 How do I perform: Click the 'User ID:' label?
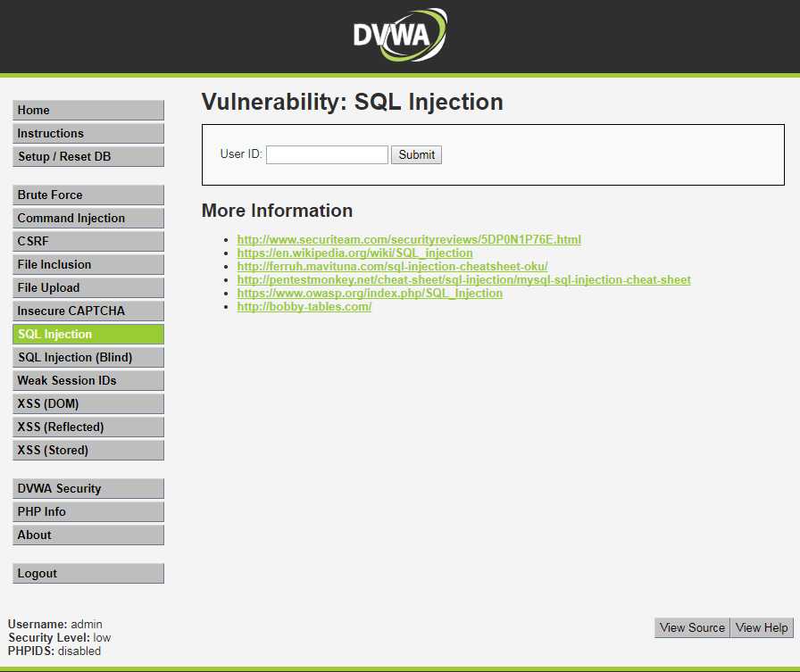pyautogui.click(x=241, y=154)
